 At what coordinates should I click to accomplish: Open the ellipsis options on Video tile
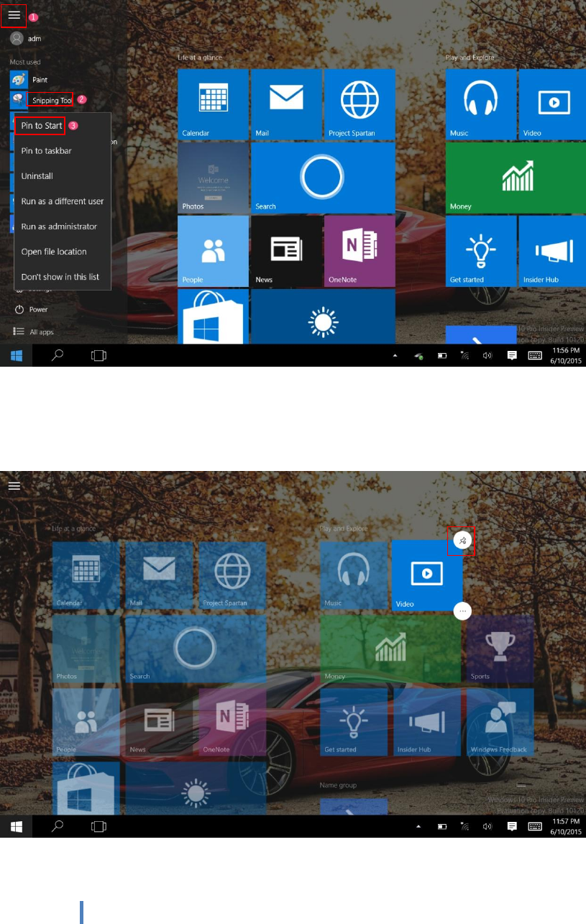[463, 610]
